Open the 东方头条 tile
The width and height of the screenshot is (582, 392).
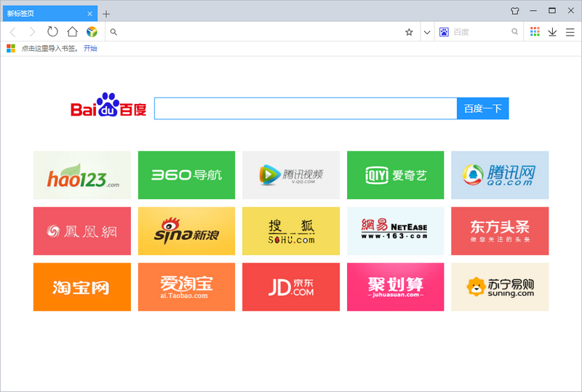click(x=500, y=231)
